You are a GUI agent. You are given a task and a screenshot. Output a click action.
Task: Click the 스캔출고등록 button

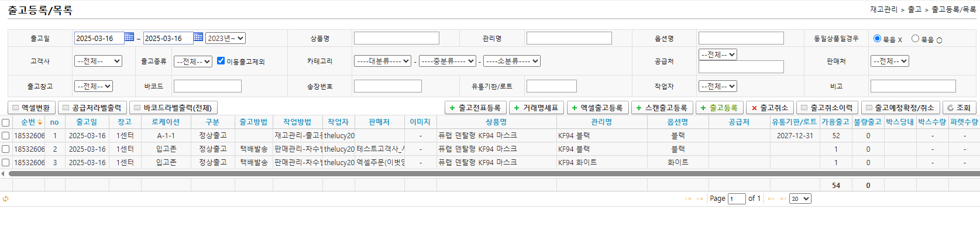[x=662, y=108]
